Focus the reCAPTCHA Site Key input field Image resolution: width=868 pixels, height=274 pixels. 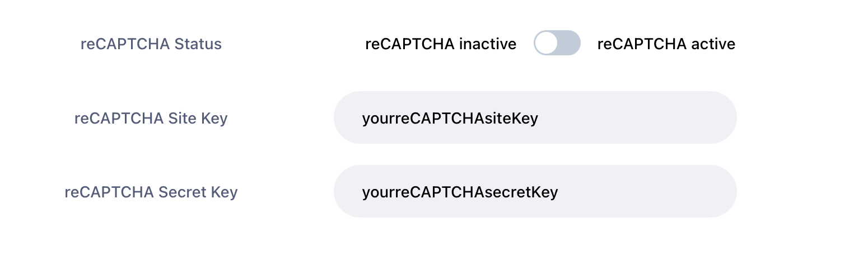point(535,117)
